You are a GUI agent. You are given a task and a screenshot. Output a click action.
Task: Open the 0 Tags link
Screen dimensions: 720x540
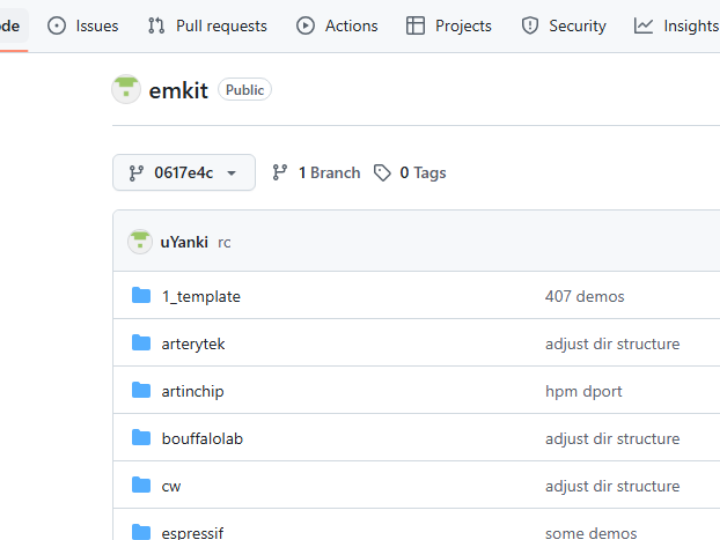pyautogui.click(x=410, y=173)
